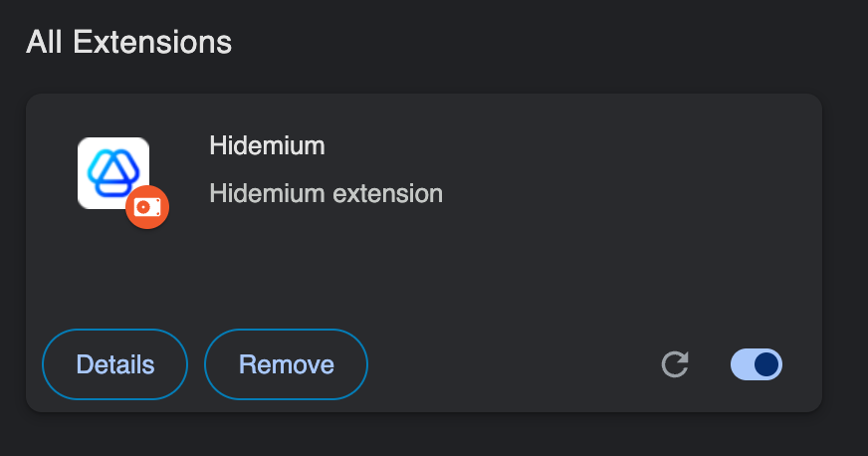Screen dimensions: 868x456
Task: Click the circular refresh arrow icon
Action: [675, 364]
